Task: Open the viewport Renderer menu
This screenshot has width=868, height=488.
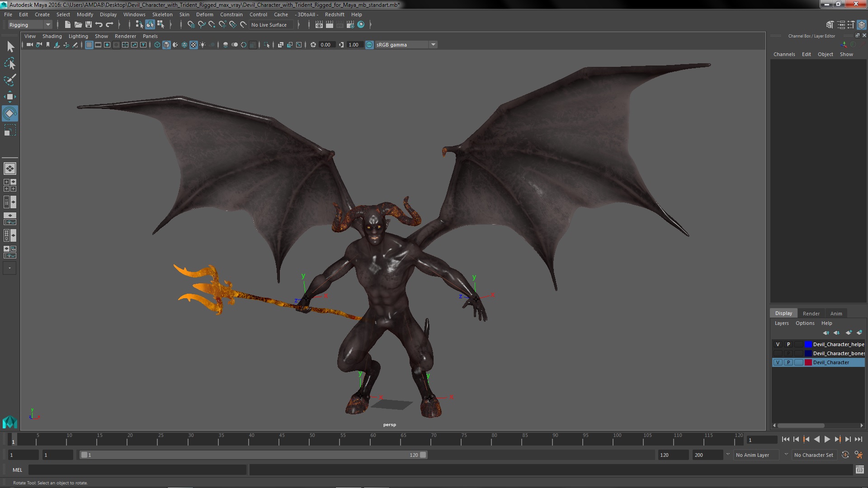Action: click(125, 36)
